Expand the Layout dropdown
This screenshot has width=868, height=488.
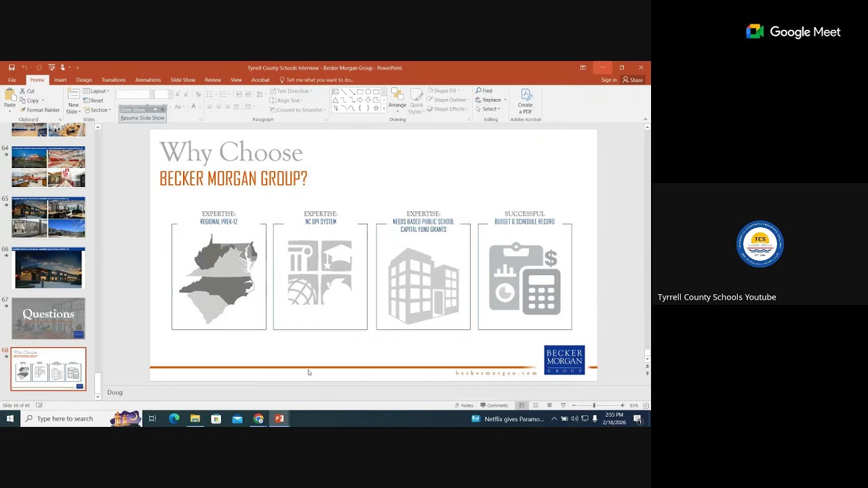96,91
